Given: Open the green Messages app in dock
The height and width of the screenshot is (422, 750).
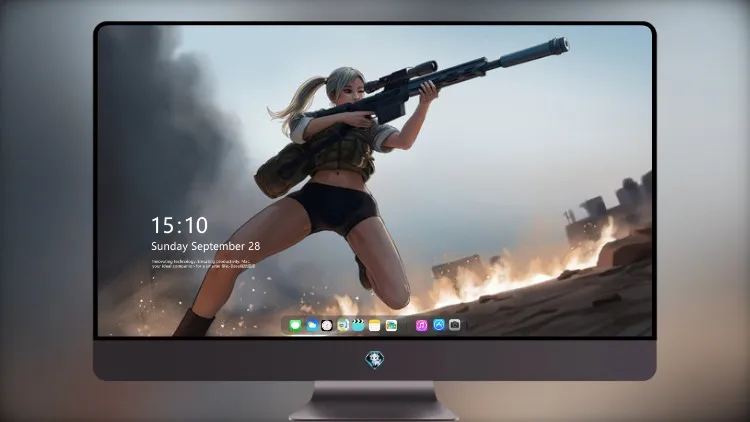Looking at the screenshot, I should 295,325.
